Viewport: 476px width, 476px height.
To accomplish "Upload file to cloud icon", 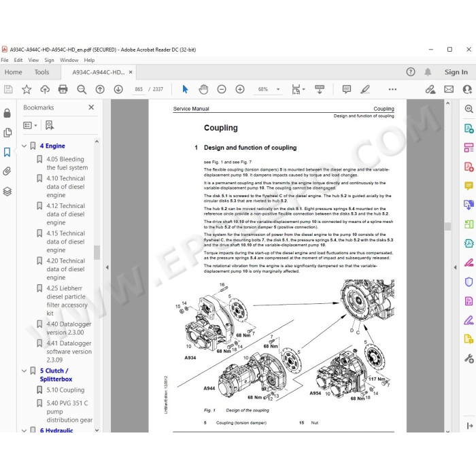I will (45, 89).
